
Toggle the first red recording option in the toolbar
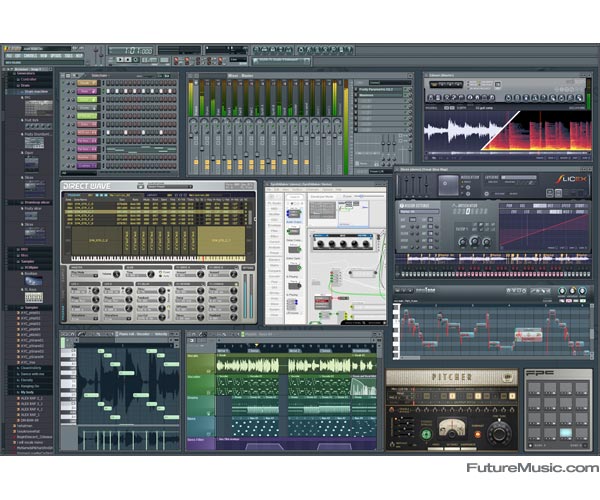pyautogui.click(x=176, y=60)
